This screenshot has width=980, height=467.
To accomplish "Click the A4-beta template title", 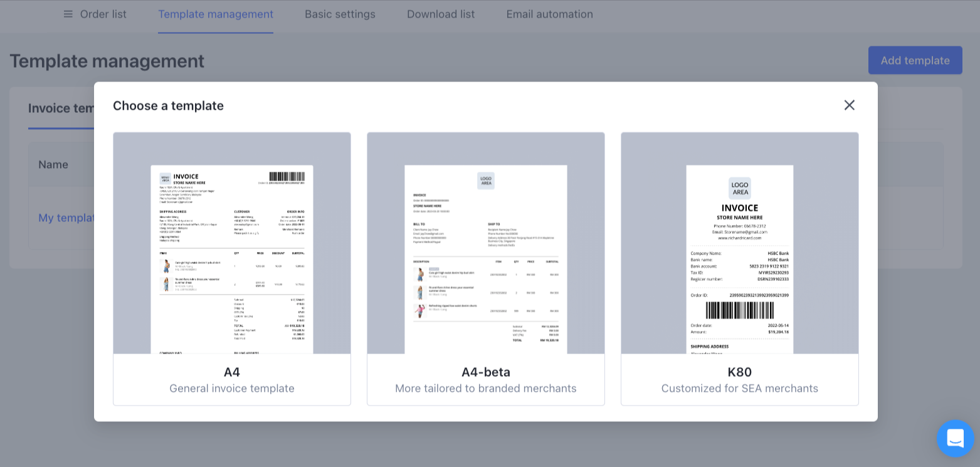I will click(486, 372).
